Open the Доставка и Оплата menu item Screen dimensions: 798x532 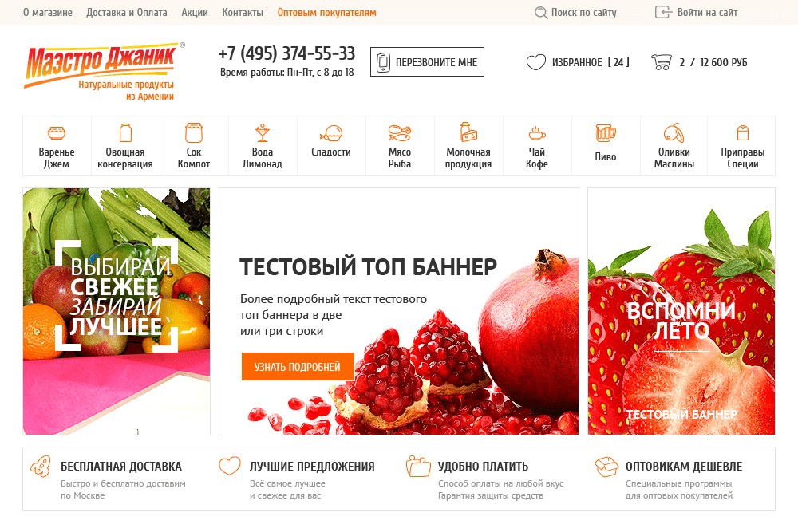point(127,12)
